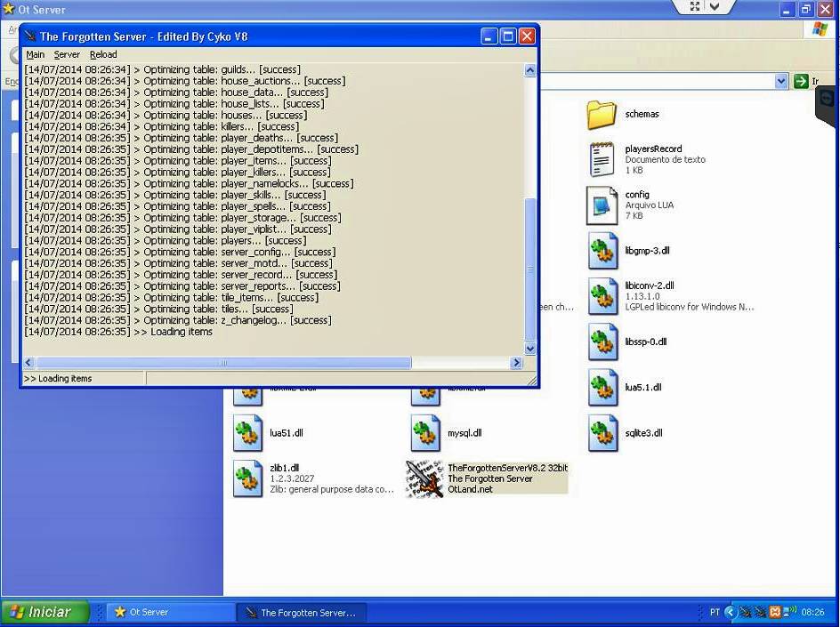
Task: Click the fullscreen icon in top toolbar
Action: [x=695, y=6]
